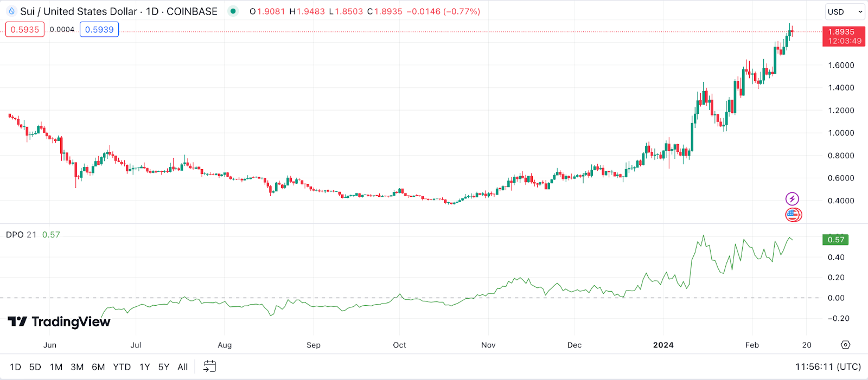
Task: Open the US flag economic event marker
Action: coord(793,215)
